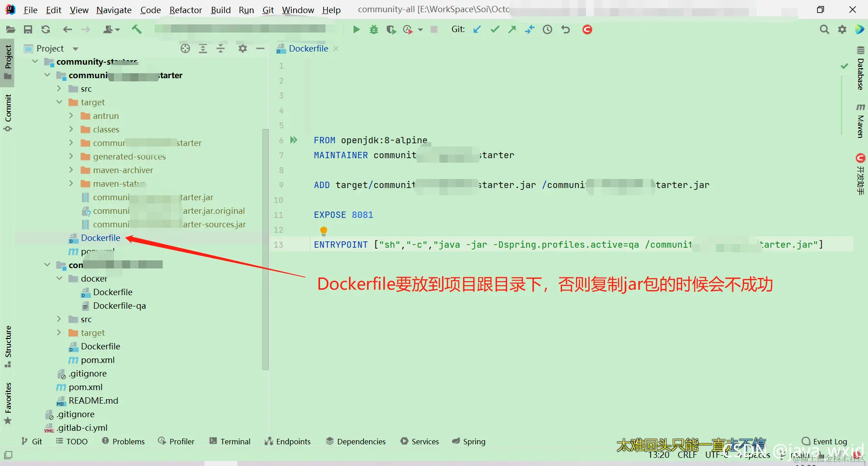Click the Select Opened File target icon
868x466 pixels.
coord(185,49)
